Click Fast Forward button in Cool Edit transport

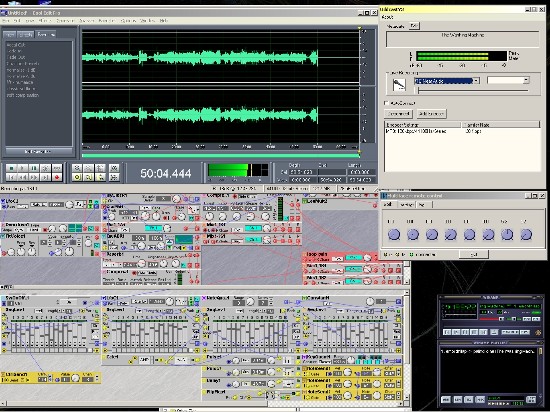click(x=34, y=177)
